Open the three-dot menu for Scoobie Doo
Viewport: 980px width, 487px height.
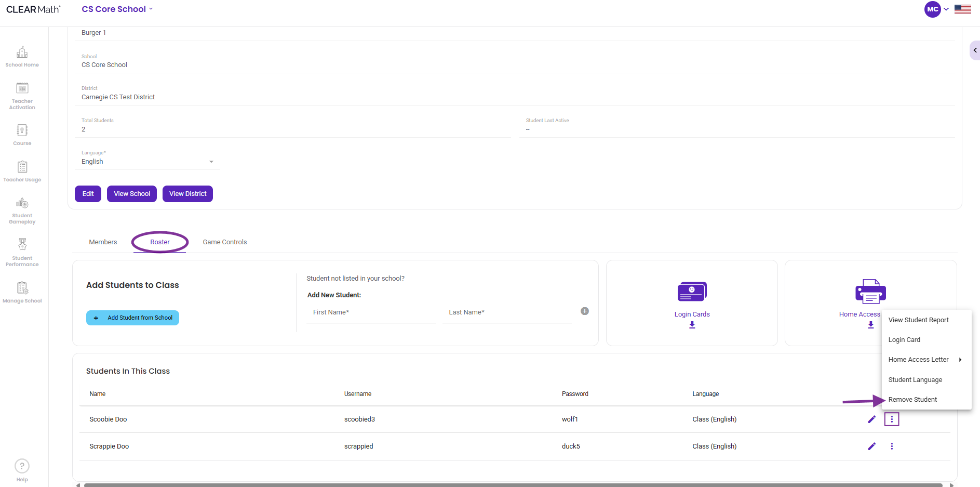tap(892, 419)
